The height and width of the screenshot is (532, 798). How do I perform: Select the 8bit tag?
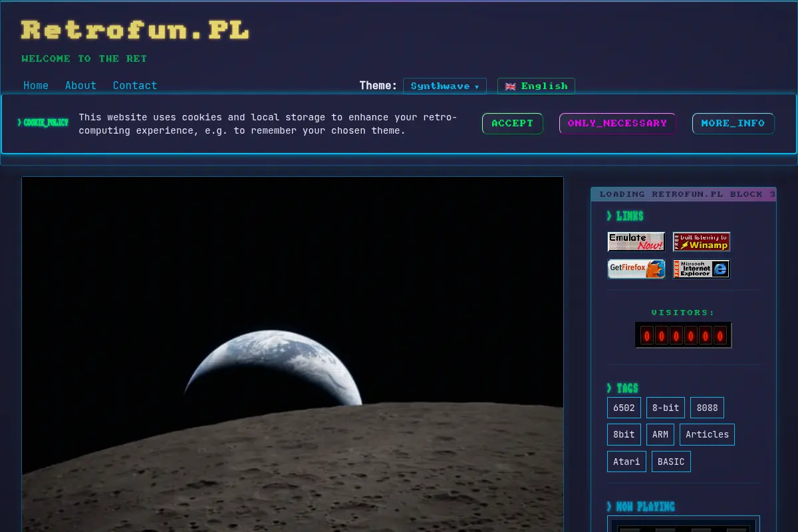[x=624, y=434]
